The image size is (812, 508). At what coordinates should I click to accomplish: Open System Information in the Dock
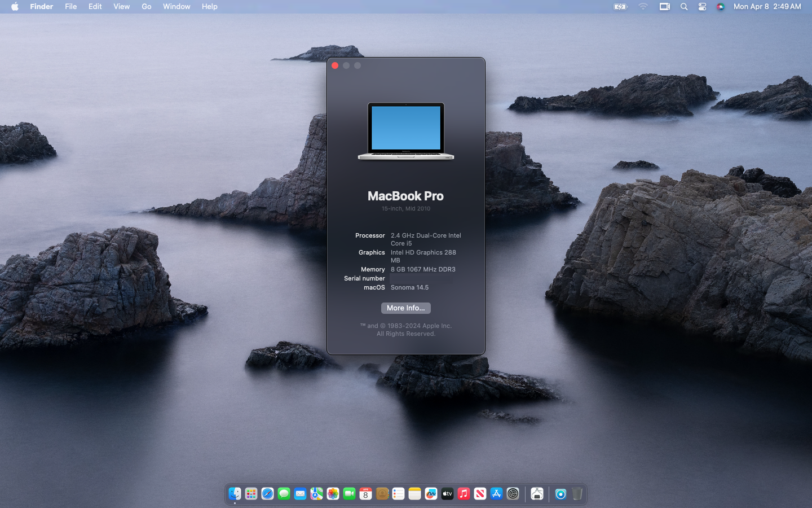[537, 494]
